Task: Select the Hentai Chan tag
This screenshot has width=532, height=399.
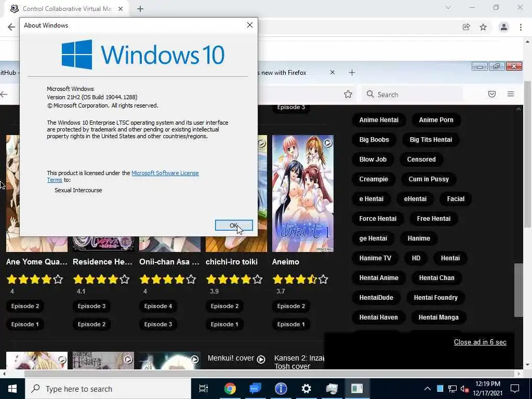Action: tap(436, 278)
